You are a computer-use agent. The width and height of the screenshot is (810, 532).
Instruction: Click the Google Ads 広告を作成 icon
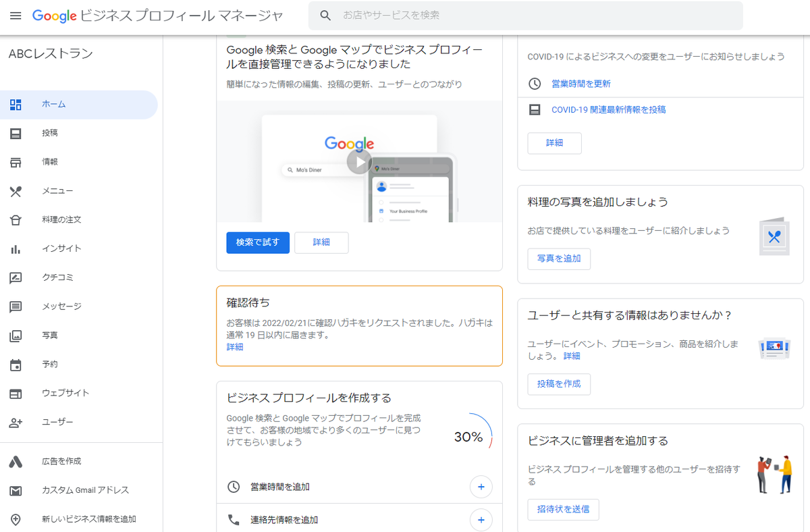tap(16, 462)
